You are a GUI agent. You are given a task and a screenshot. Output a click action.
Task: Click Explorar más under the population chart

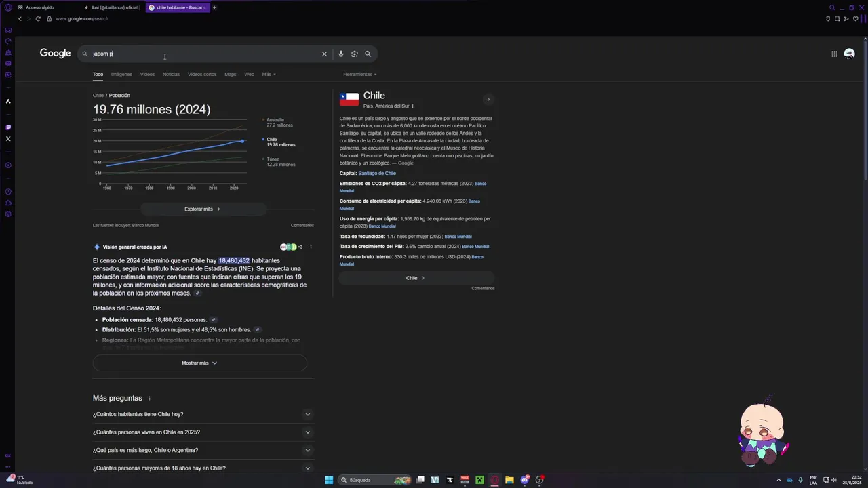[202, 209]
